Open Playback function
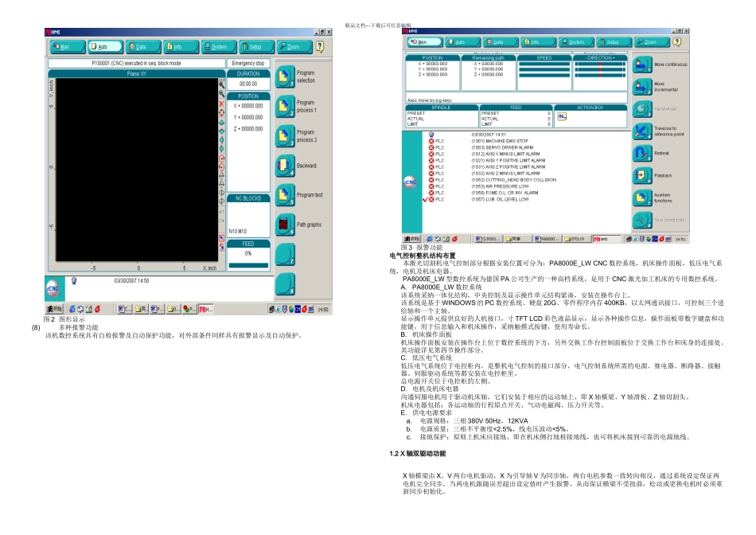The width and height of the screenshot is (756, 535). (642, 176)
